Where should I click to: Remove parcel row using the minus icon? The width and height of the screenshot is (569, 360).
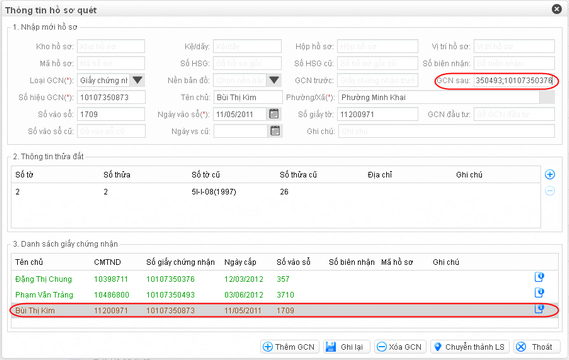[550, 191]
